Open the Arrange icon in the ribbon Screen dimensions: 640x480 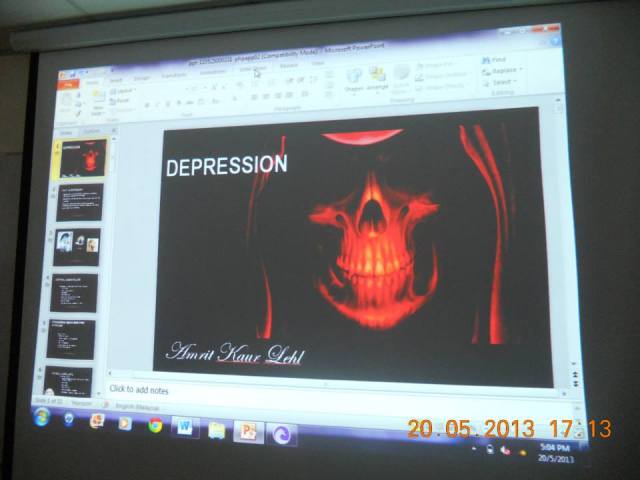pos(377,80)
